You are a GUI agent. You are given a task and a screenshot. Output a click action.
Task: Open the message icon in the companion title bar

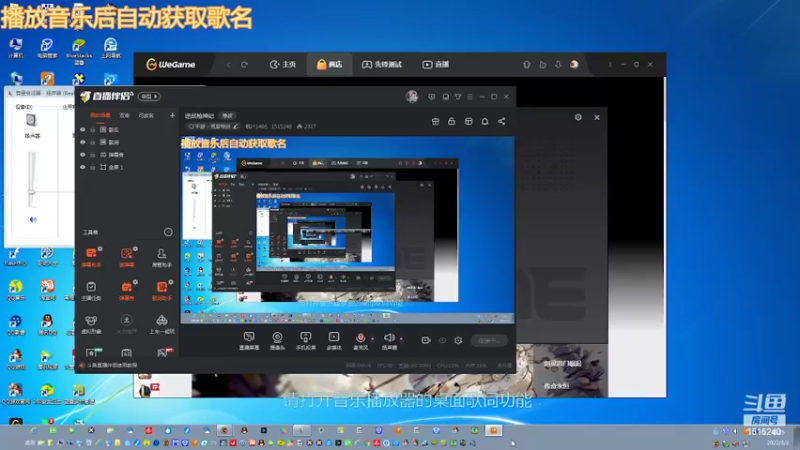point(432,96)
